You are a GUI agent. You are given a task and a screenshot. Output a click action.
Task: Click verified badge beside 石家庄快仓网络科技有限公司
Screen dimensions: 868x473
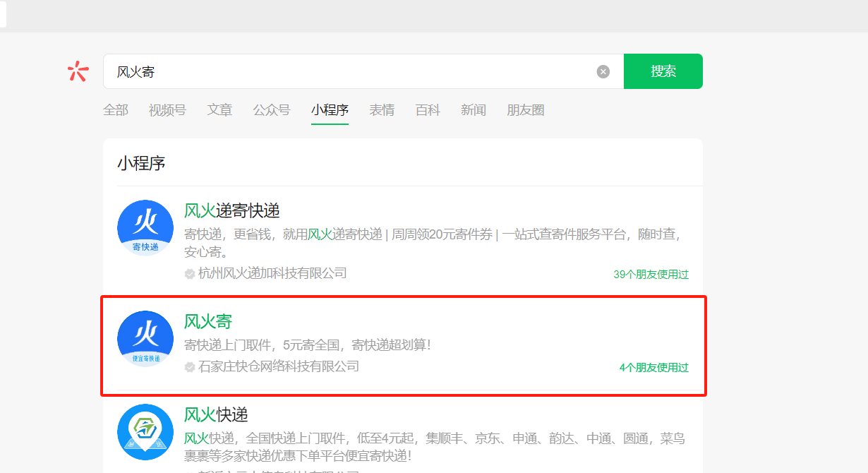[190, 367]
